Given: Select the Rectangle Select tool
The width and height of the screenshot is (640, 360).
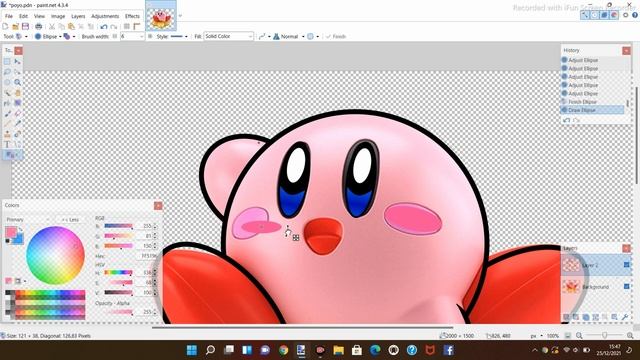Looking at the screenshot, I should [x=7, y=62].
